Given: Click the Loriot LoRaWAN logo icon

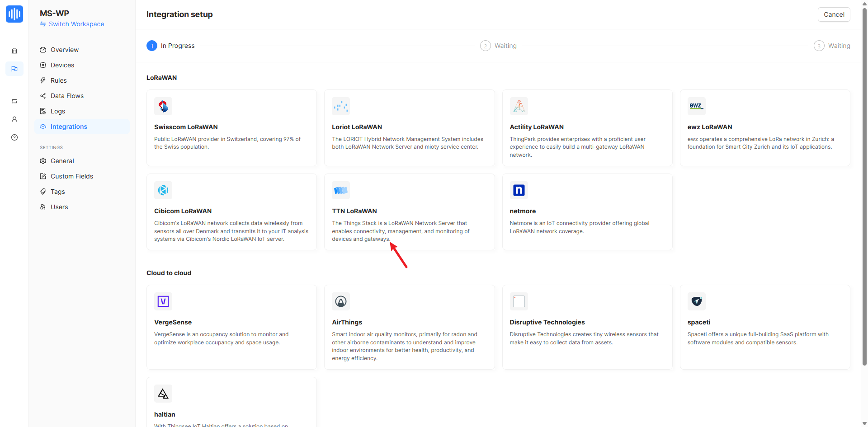Looking at the screenshot, I should click(341, 106).
